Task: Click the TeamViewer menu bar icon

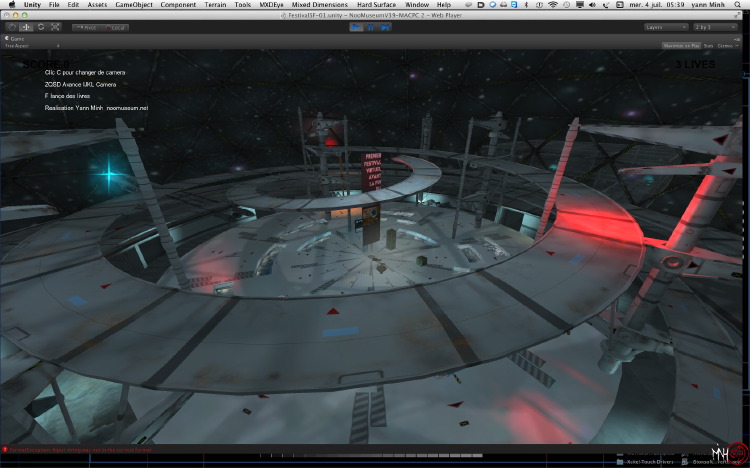Action: 514,4
